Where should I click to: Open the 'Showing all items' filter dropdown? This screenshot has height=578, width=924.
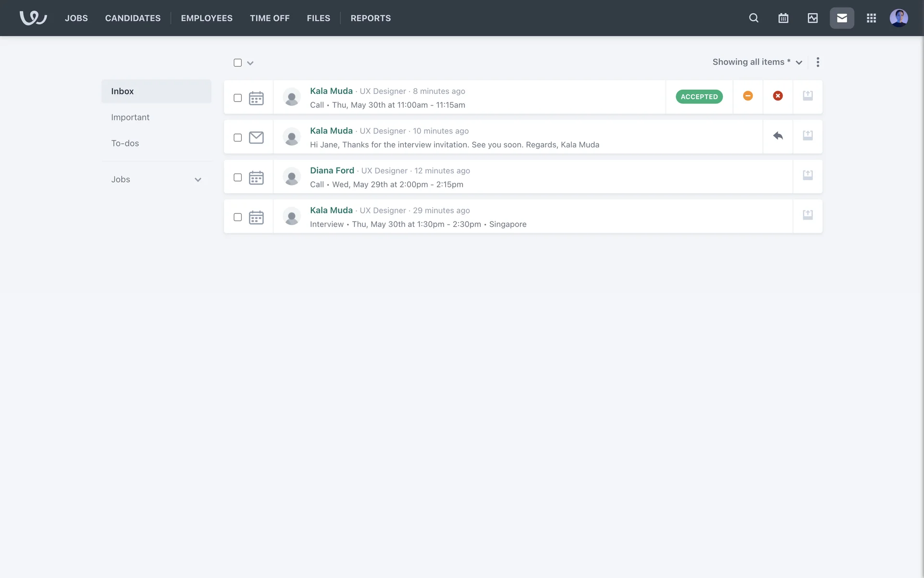757,62
